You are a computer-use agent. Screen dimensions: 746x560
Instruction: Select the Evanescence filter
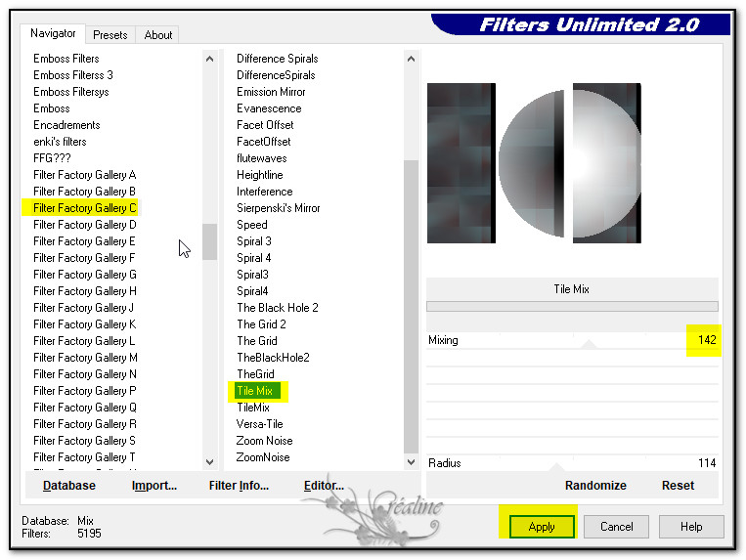point(269,108)
